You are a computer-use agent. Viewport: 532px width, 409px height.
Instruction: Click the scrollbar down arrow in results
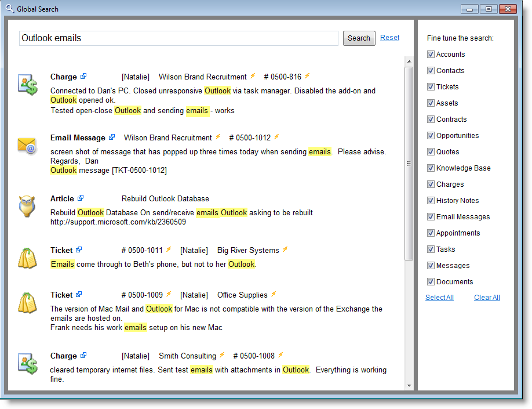pyautogui.click(x=409, y=385)
